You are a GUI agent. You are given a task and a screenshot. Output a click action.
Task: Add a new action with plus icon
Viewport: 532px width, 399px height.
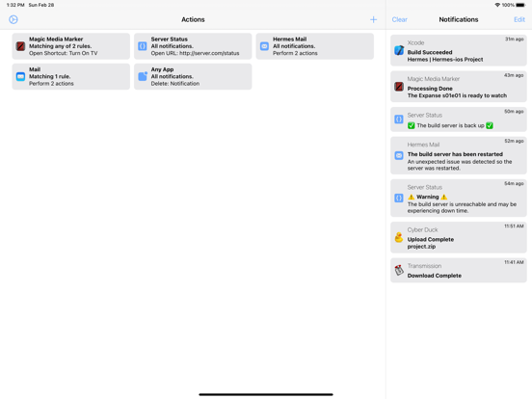pyautogui.click(x=373, y=19)
